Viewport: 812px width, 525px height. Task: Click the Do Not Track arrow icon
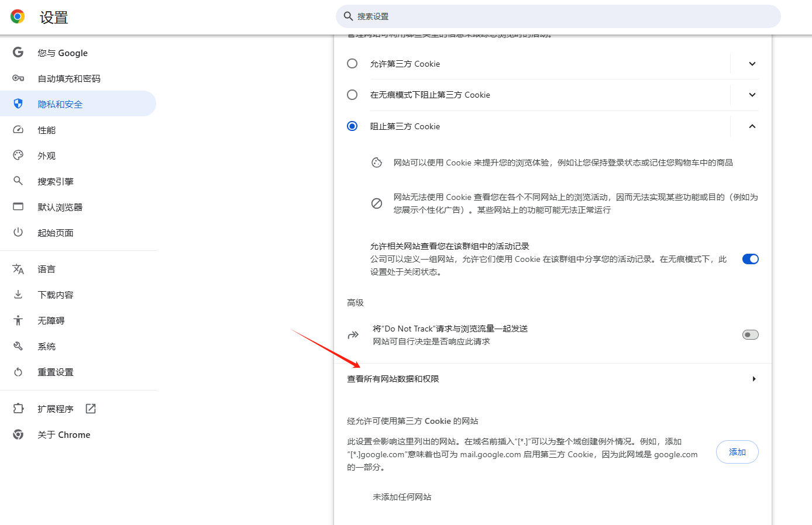(x=353, y=335)
